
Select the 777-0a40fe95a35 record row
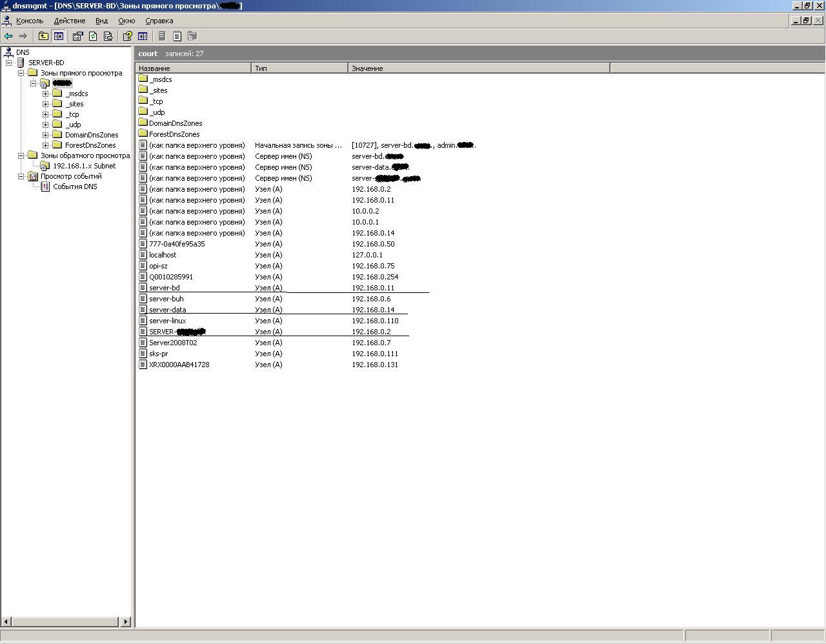point(267,244)
